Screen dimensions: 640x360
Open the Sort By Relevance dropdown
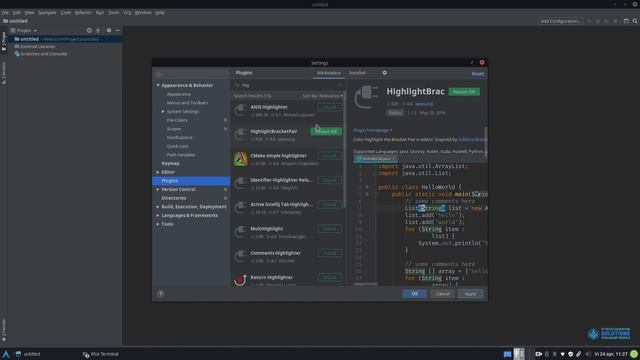pos(322,96)
